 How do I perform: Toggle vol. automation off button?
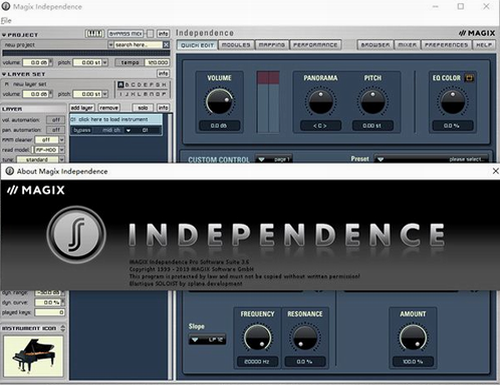pyautogui.click(x=56, y=120)
